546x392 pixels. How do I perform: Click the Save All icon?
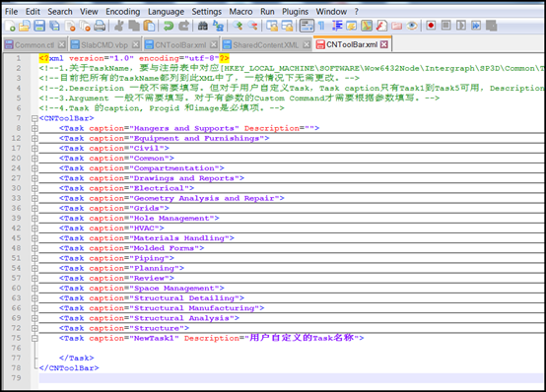54,26
